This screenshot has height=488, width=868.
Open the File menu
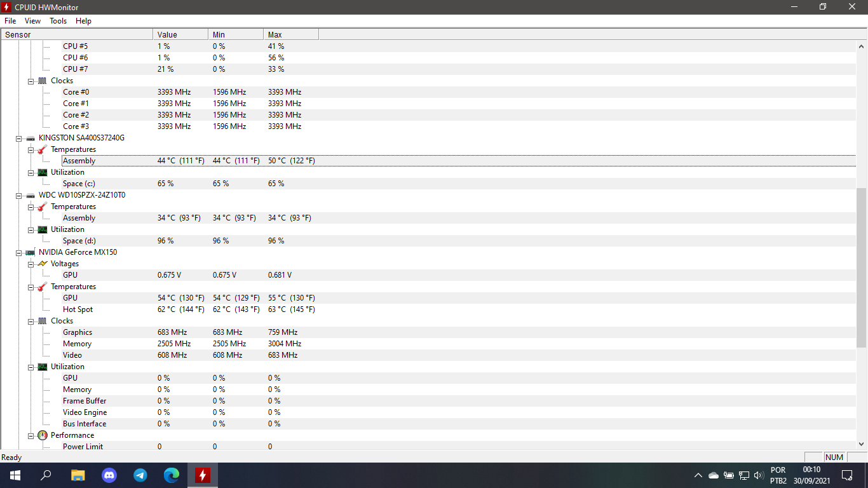[x=10, y=21]
